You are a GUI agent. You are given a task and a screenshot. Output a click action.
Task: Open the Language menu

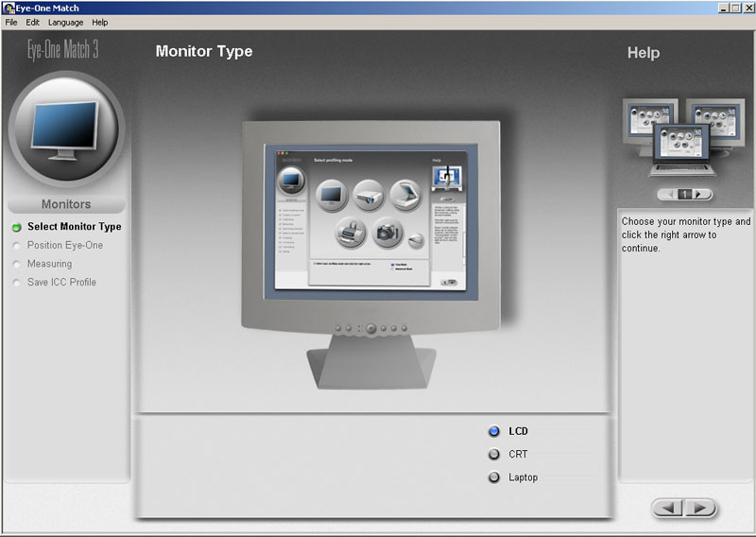click(65, 22)
